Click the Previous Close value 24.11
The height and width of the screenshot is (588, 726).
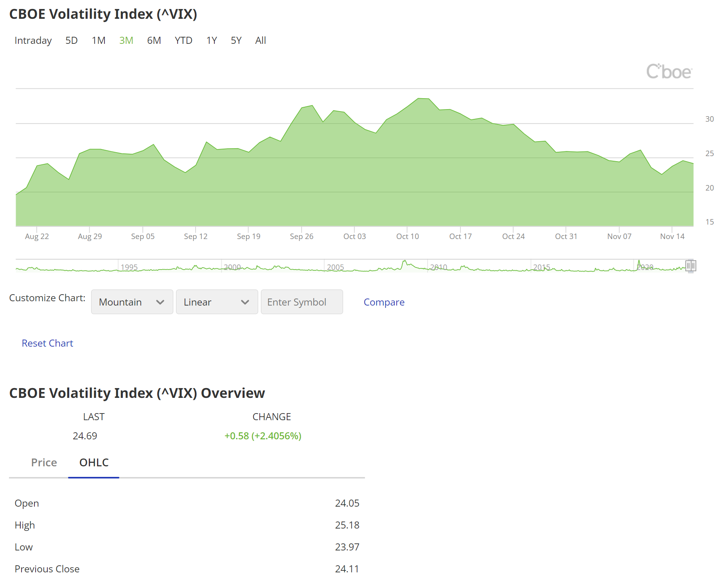(347, 569)
